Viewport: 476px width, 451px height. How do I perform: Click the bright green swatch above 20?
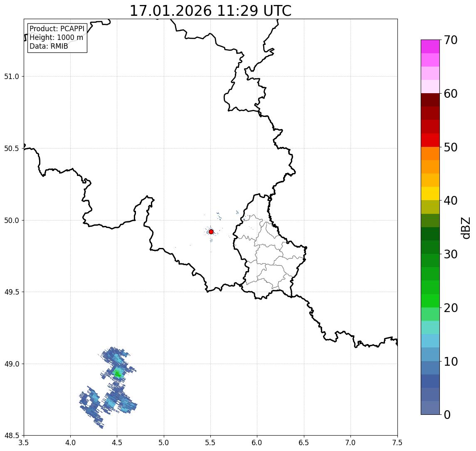click(430, 300)
